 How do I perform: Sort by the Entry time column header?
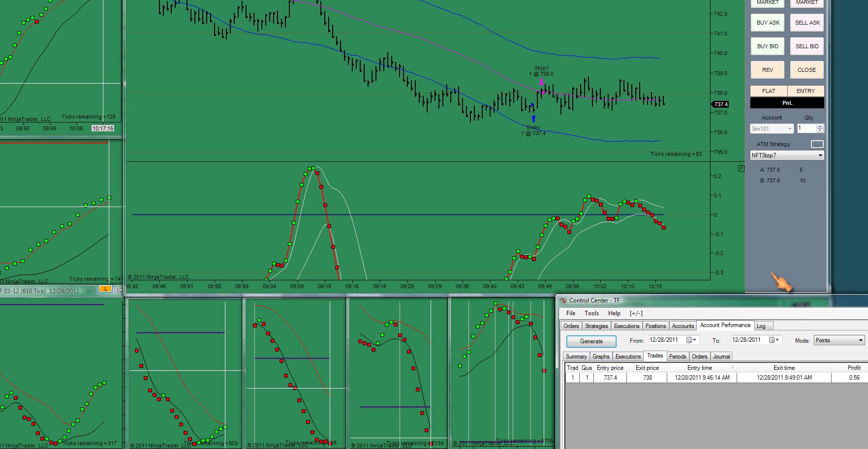point(702,368)
